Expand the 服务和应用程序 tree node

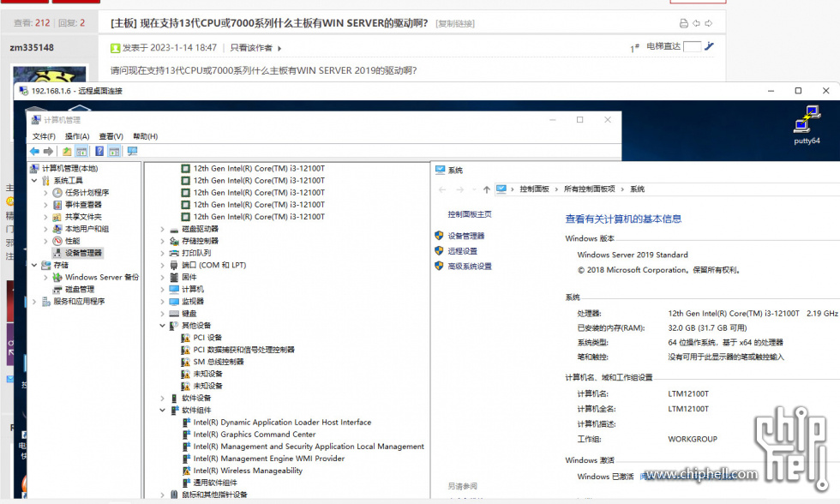34,302
